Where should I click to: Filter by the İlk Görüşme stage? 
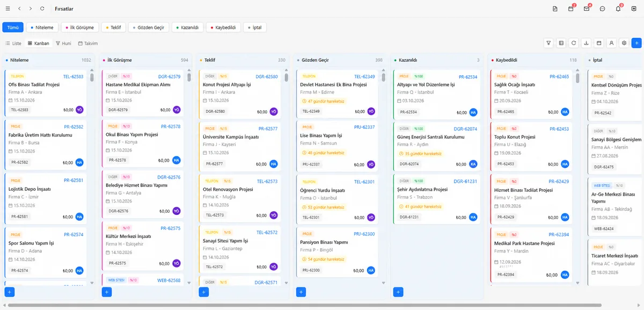tap(80, 27)
